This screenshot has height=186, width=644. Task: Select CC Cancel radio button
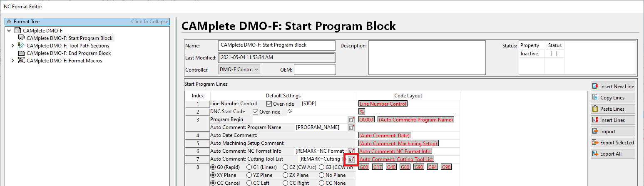[213, 183]
